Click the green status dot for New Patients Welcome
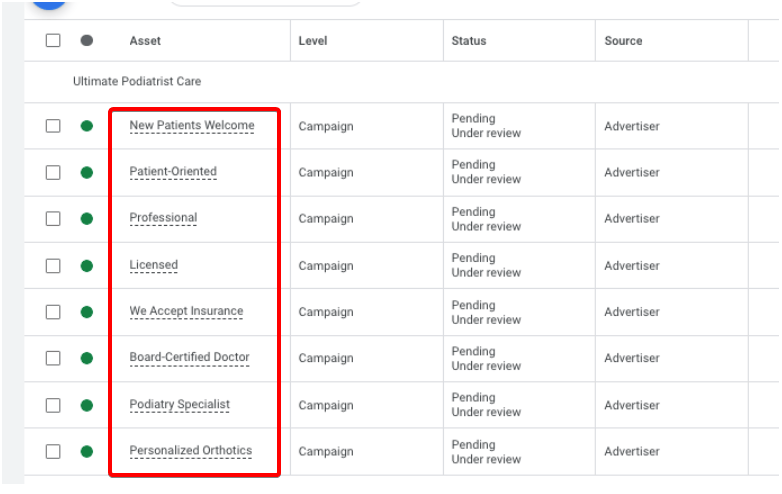 click(x=87, y=126)
